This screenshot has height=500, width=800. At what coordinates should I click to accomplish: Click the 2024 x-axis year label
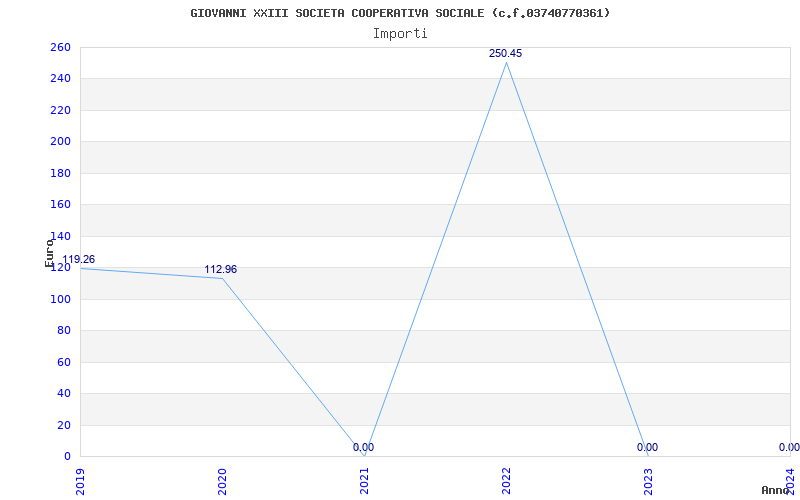pyautogui.click(x=790, y=480)
